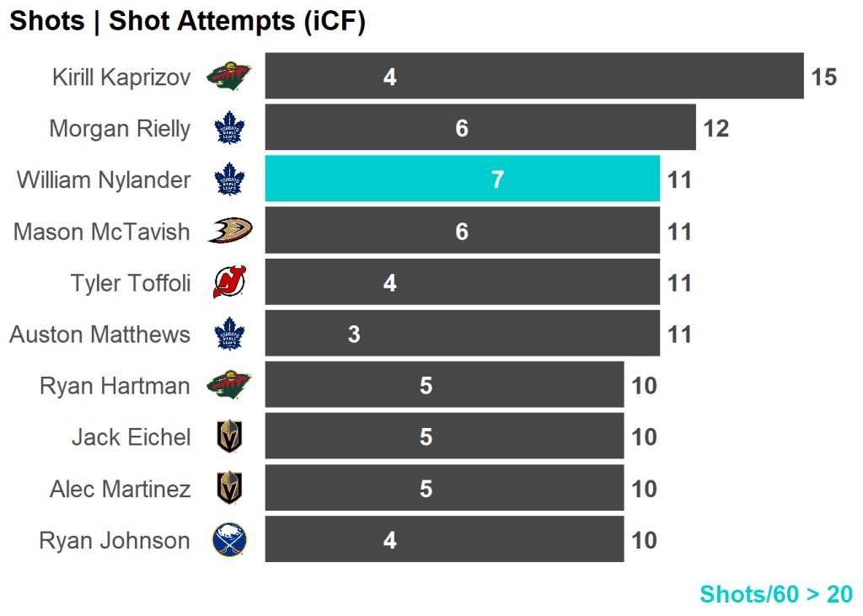Click Ryan Johnson's bar showing 4 shots
The width and height of the screenshot is (863, 616).
pyautogui.click(x=444, y=539)
